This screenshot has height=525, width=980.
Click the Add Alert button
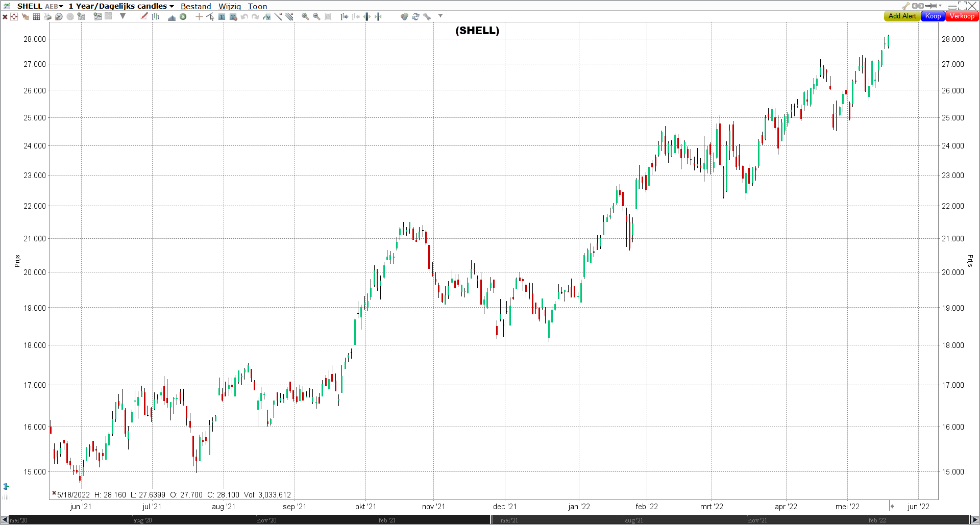tap(902, 16)
